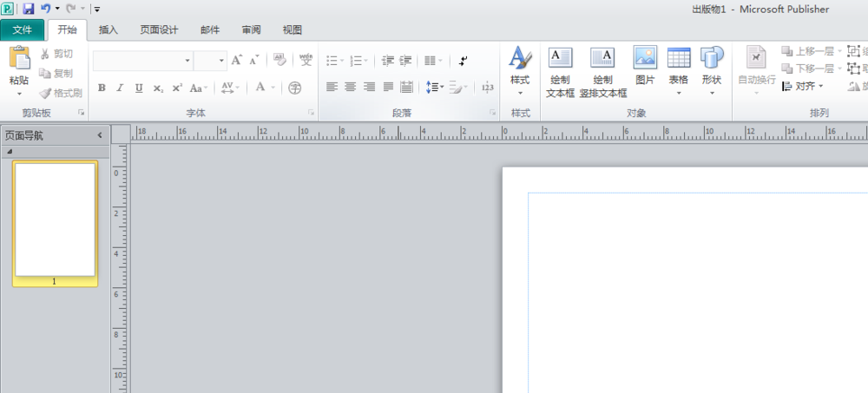Screen dimensions: 868x393
Task: Select the page 1 thumbnail
Action: (55, 220)
